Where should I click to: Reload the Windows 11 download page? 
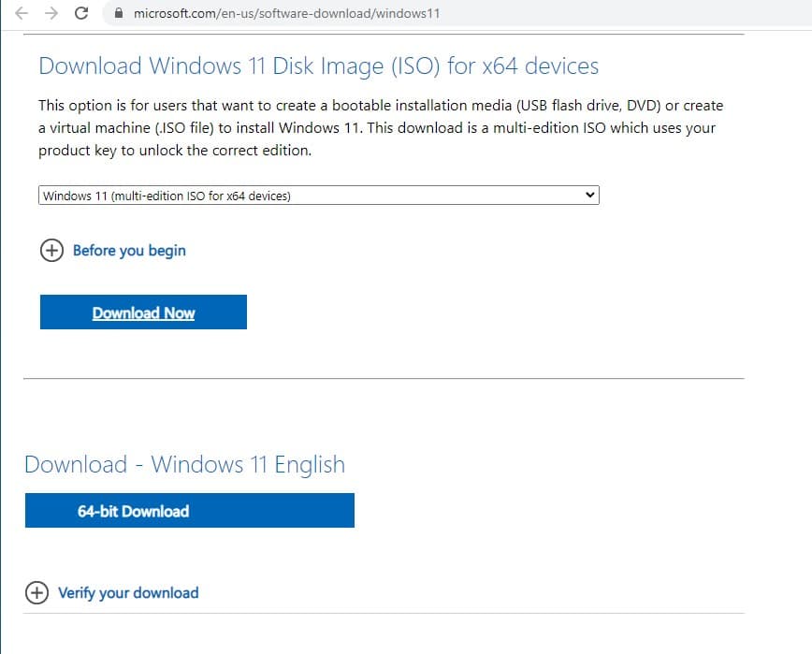[81, 13]
